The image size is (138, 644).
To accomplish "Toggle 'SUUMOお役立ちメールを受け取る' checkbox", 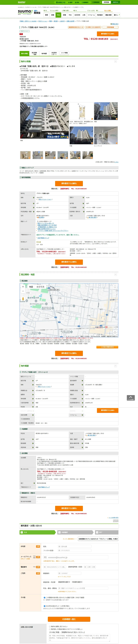I will click(45, 606).
